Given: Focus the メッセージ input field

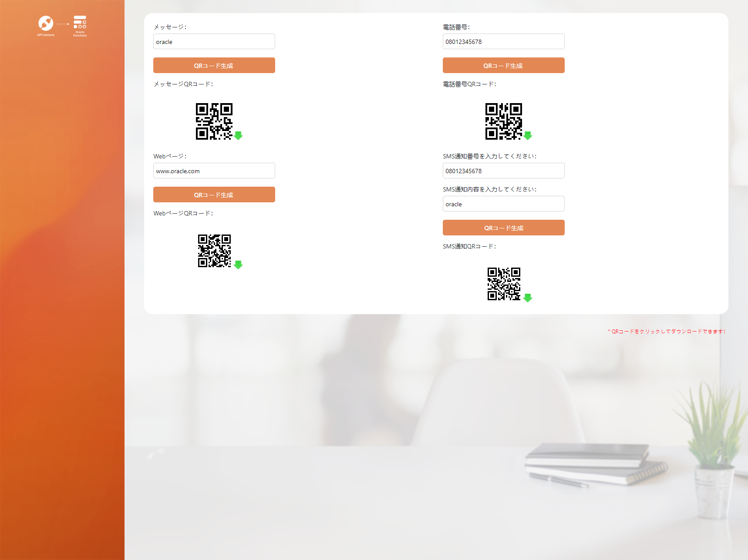Looking at the screenshot, I should coord(214,42).
